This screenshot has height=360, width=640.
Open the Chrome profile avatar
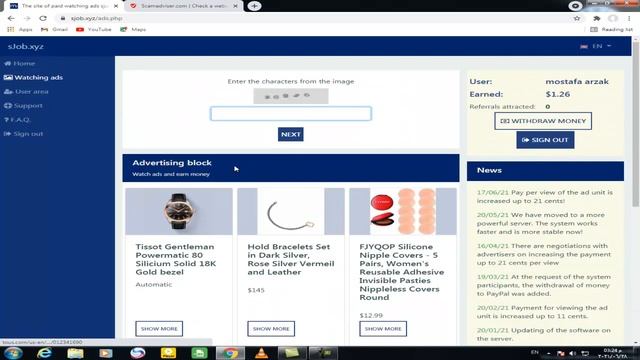(613, 18)
